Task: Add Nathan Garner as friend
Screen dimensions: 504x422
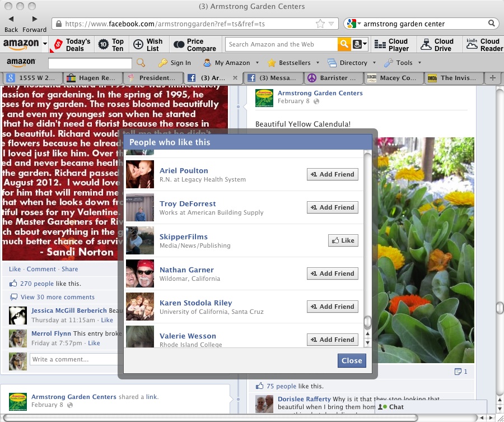Action: point(332,273)
